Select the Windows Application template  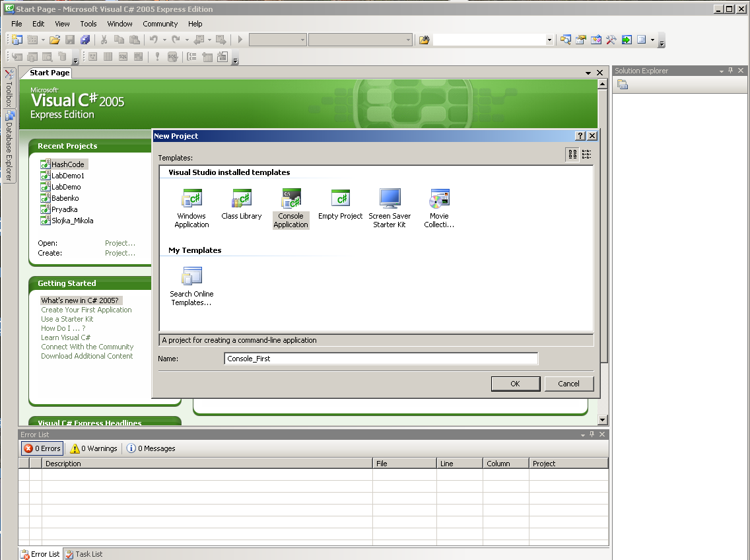pos(191,208)
